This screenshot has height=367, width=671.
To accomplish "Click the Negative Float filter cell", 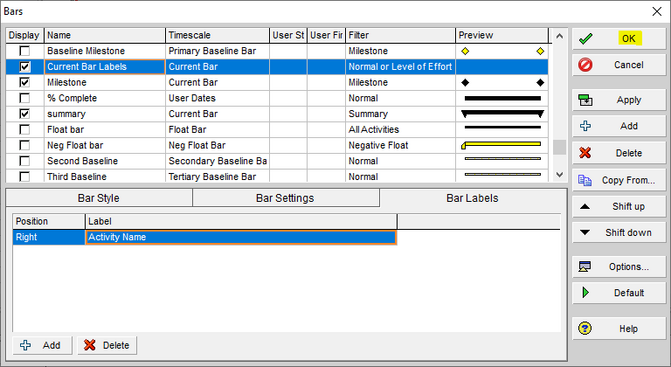I will click(400, 145).
